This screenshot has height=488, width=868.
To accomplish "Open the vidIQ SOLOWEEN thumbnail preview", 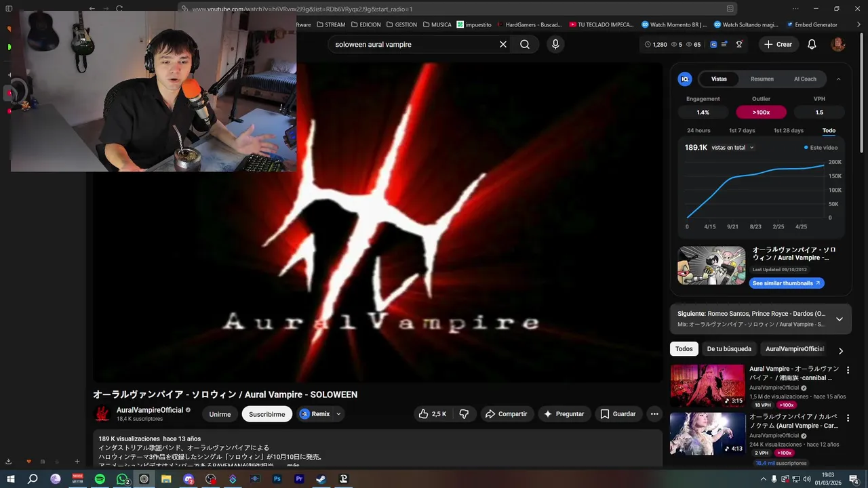I will pyautogui.click(x=711, y=265).
